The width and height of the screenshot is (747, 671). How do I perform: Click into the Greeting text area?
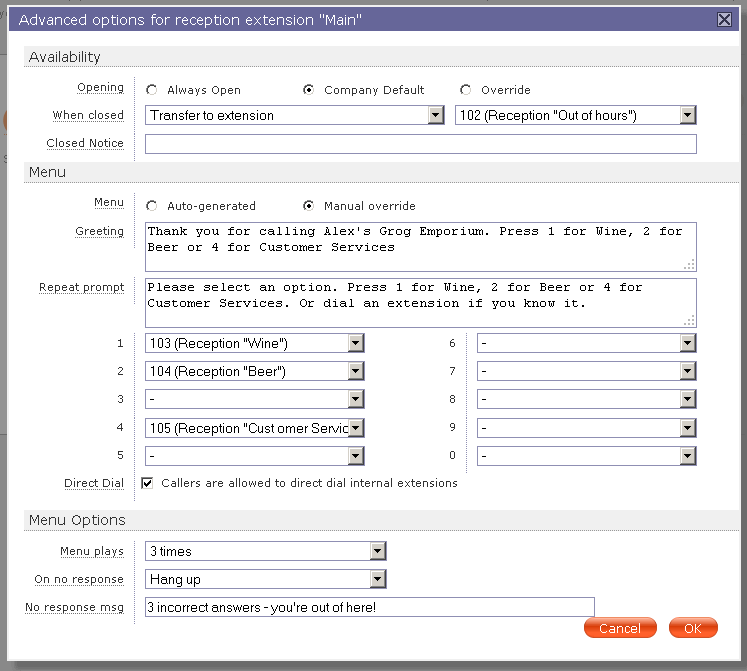click(421, 247)
